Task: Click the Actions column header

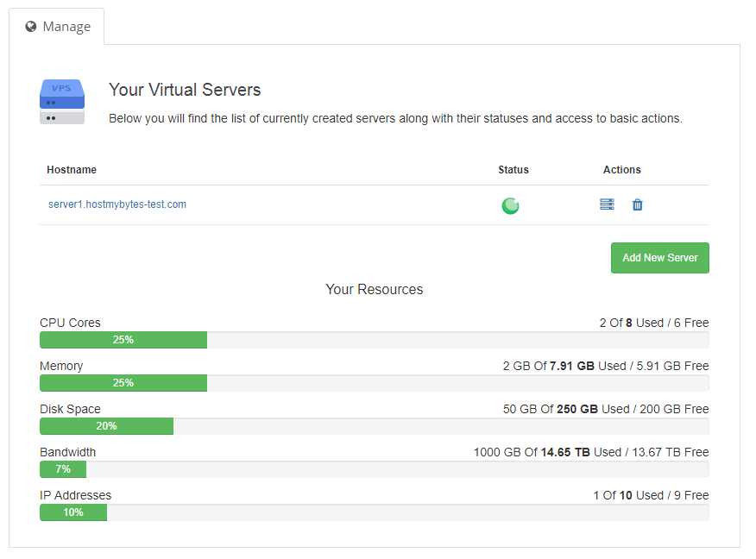Action: click(x=622, y=170)
